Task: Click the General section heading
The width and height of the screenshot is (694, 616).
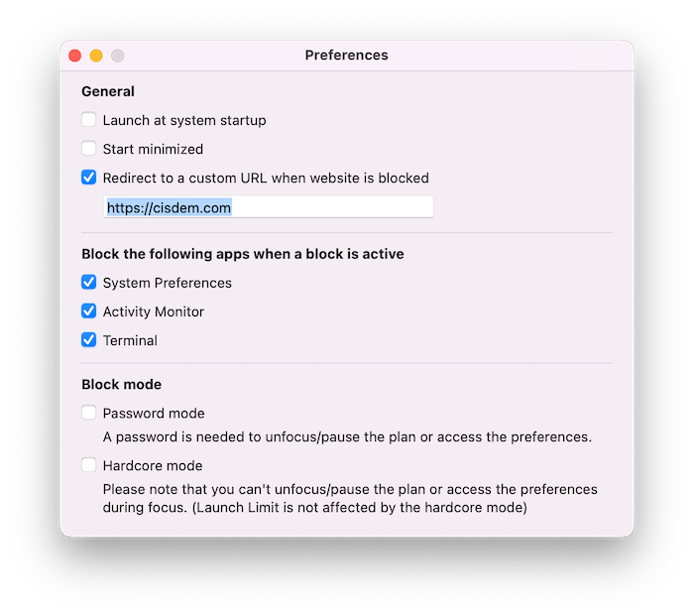Action: tap(108, 91)
